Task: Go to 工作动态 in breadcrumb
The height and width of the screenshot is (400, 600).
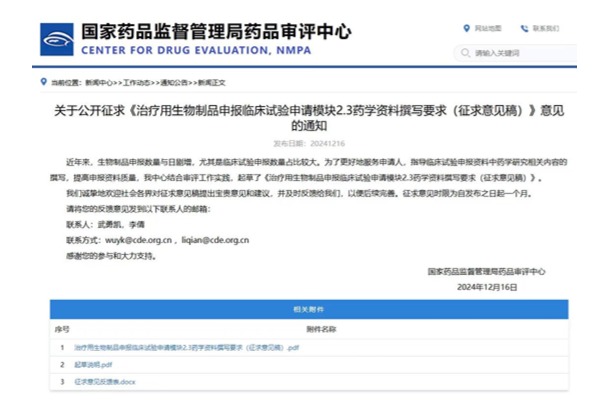Action: (x=136, y=83)
